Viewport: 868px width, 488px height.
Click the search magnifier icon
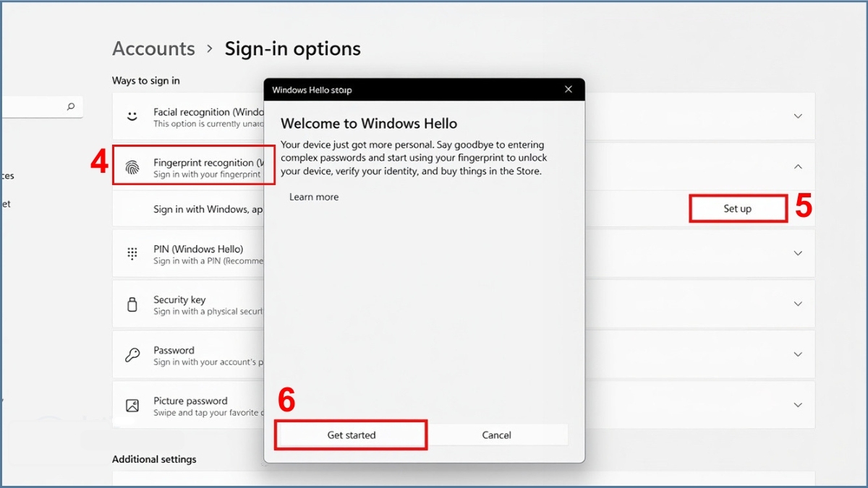click(x=71, y=106)
